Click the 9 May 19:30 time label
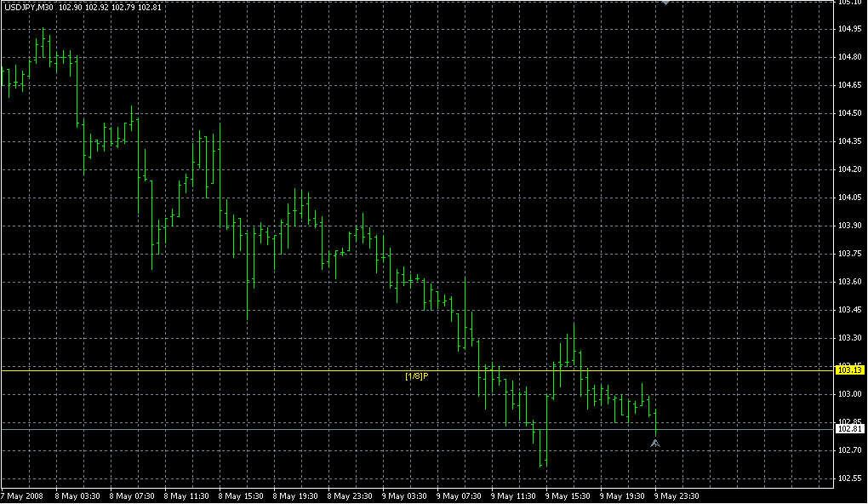The image size is (868, 504). (623, 496)
